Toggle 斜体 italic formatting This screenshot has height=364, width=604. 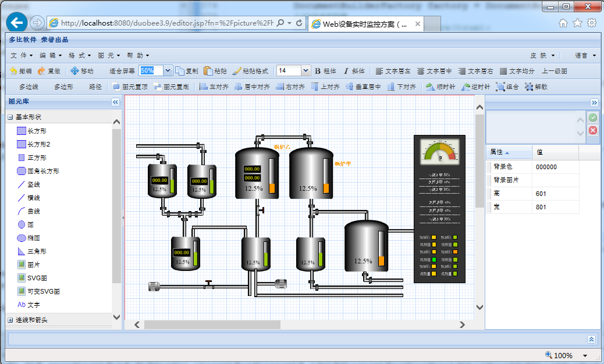tap(346, 71)
